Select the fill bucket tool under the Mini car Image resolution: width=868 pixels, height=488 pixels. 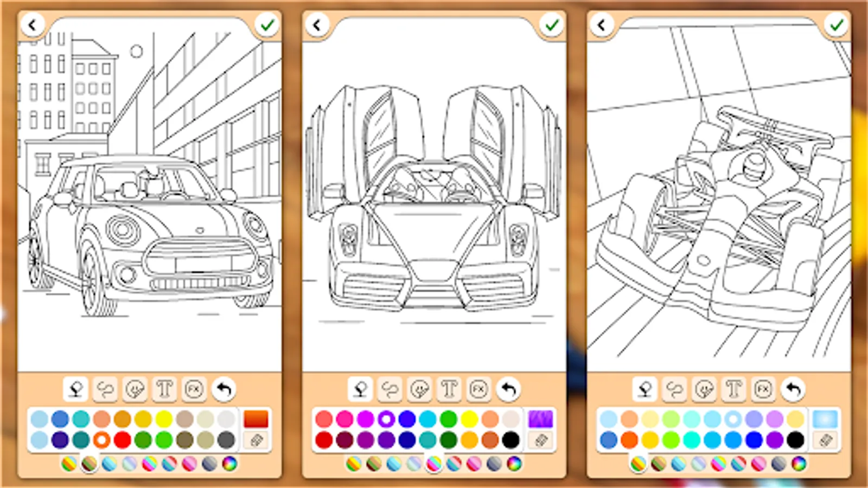(76, 389)
